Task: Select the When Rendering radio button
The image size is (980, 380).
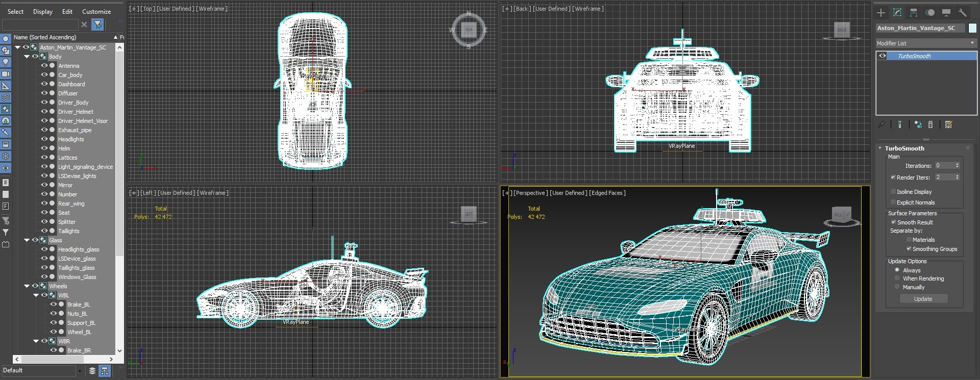Action: (897, 278)
